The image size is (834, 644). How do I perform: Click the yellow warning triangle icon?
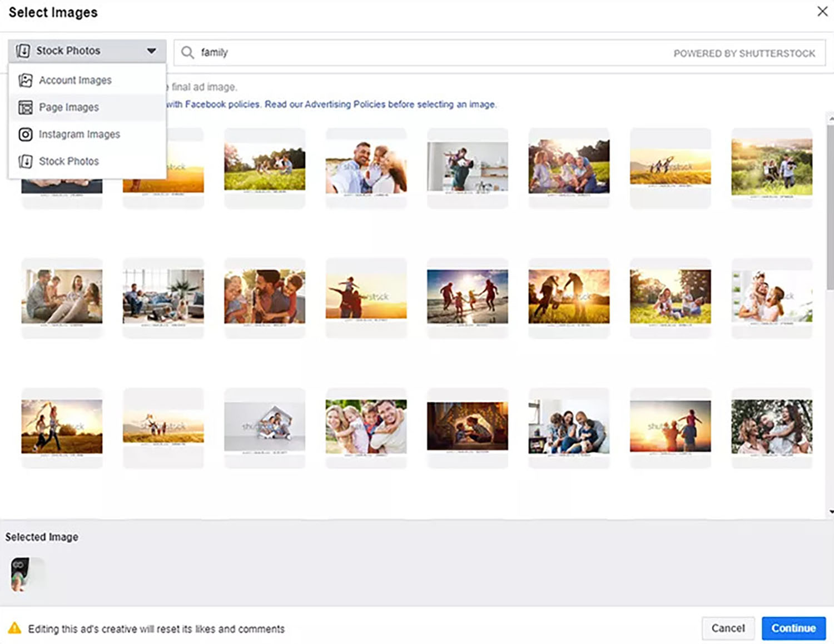[x=15, y=628]
